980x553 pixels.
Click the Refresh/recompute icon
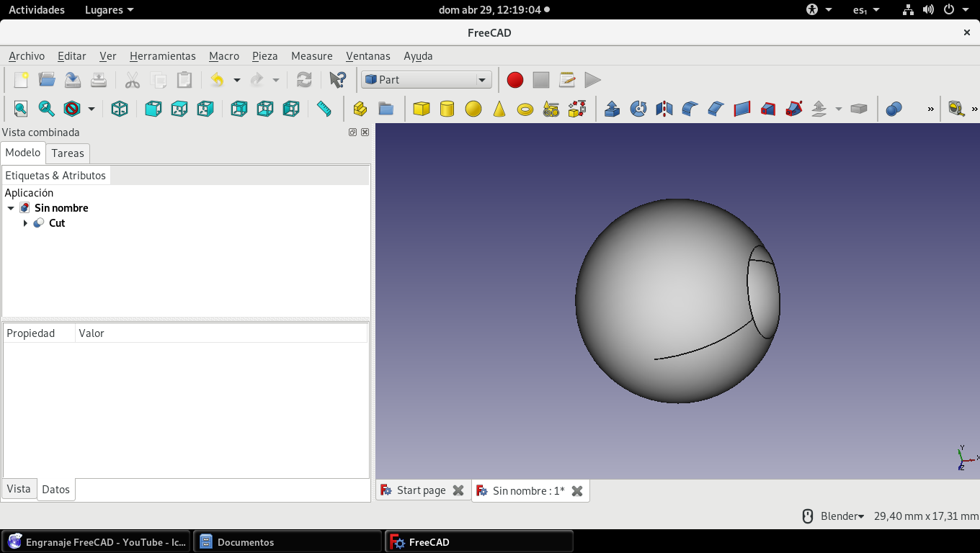304,80
